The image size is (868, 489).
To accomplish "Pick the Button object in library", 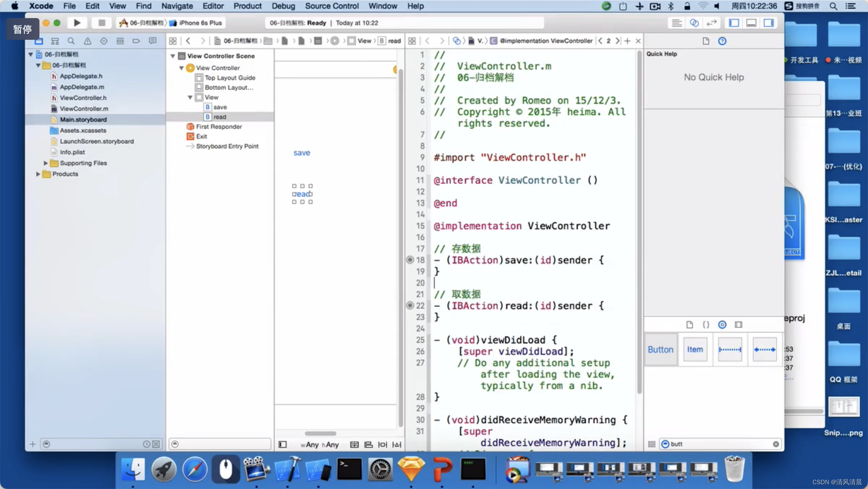I will pos(660,349).
